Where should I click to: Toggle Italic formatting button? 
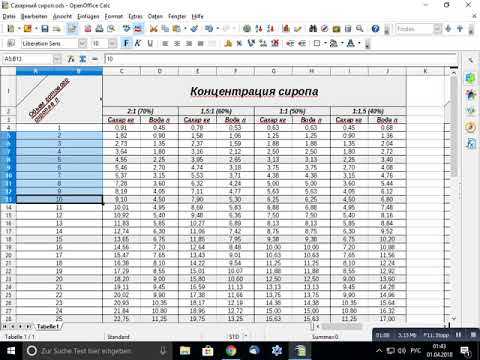click(138, 43)
